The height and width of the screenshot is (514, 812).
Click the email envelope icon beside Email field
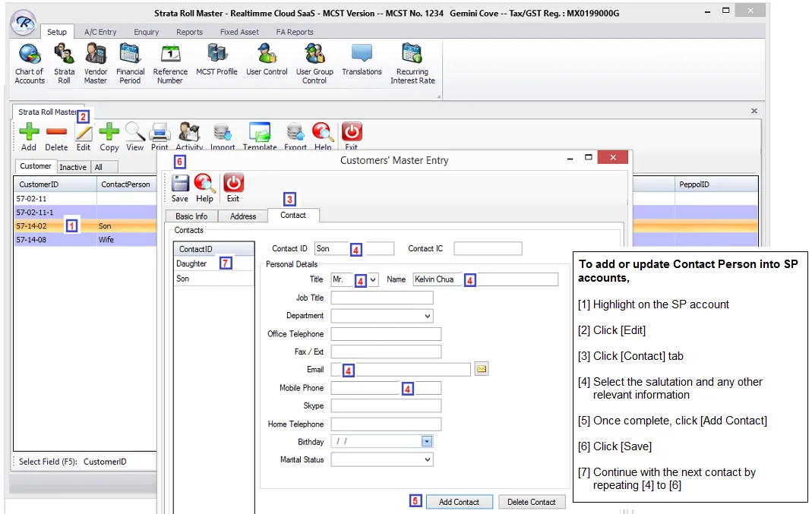coord(481,370)
